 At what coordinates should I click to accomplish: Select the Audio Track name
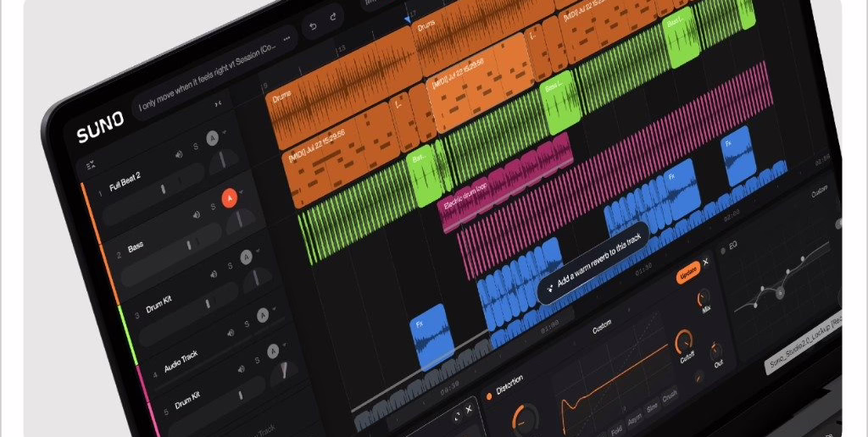tap(181, 361)
